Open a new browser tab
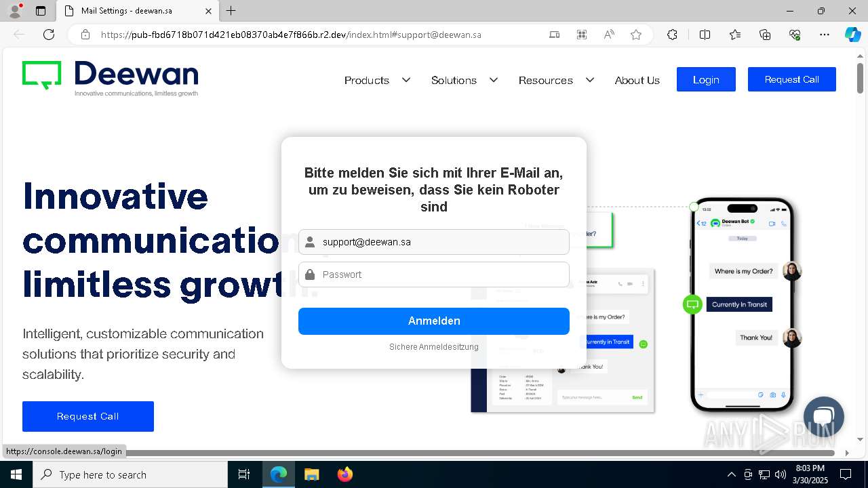The width and height of the screenshot is (868, 488). tap(231, 11)
